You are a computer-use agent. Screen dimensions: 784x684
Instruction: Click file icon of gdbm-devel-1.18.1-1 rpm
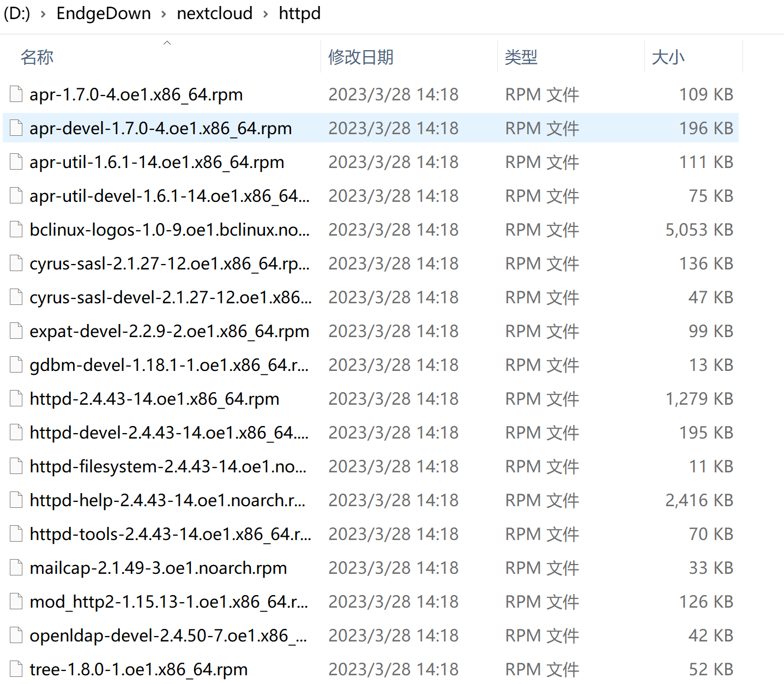click(16, 365)
